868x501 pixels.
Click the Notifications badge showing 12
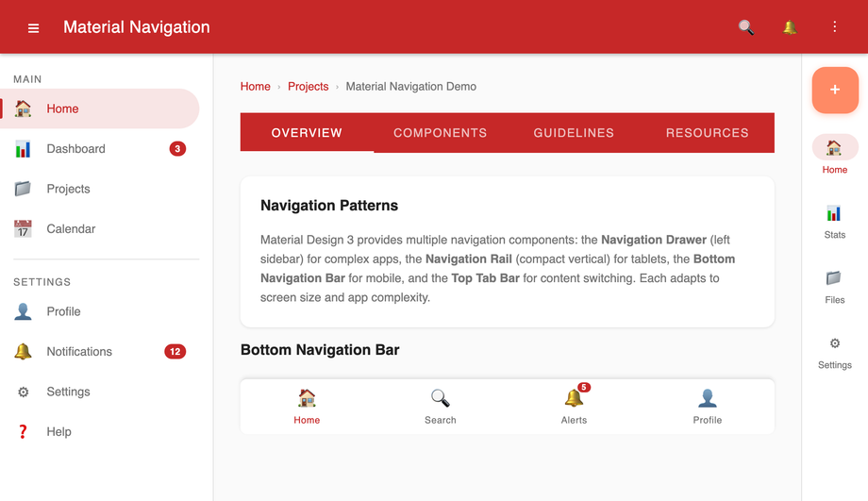175,352
